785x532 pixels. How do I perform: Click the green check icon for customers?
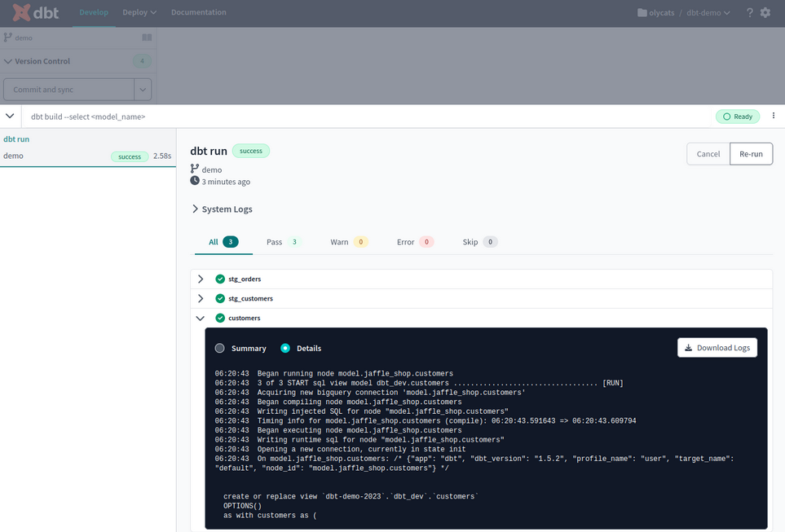[220, 318]
